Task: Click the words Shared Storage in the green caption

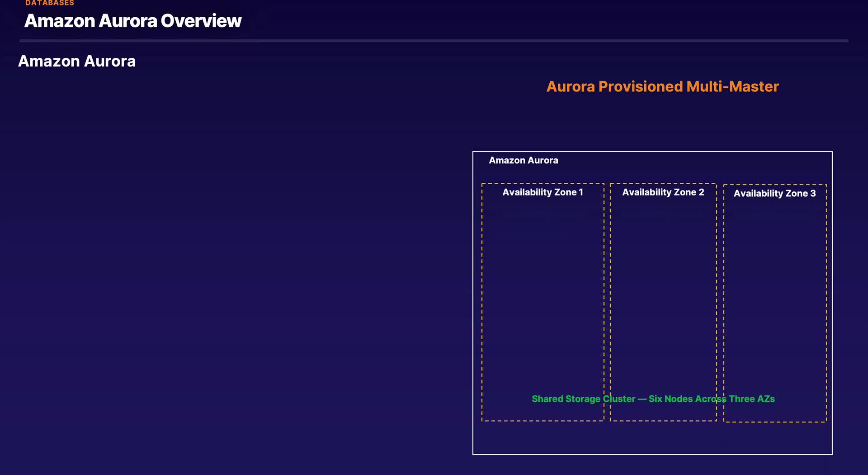Action: [x=566, y=399]
